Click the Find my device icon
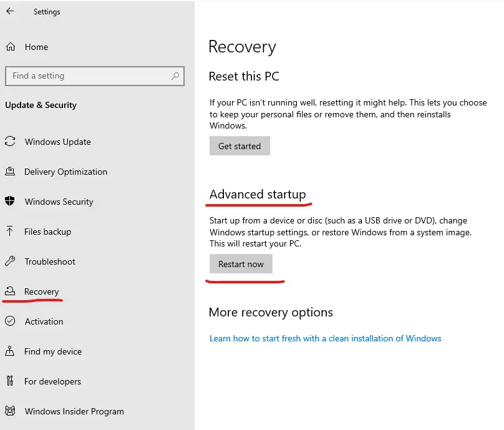504x430 pixels. 9,351
